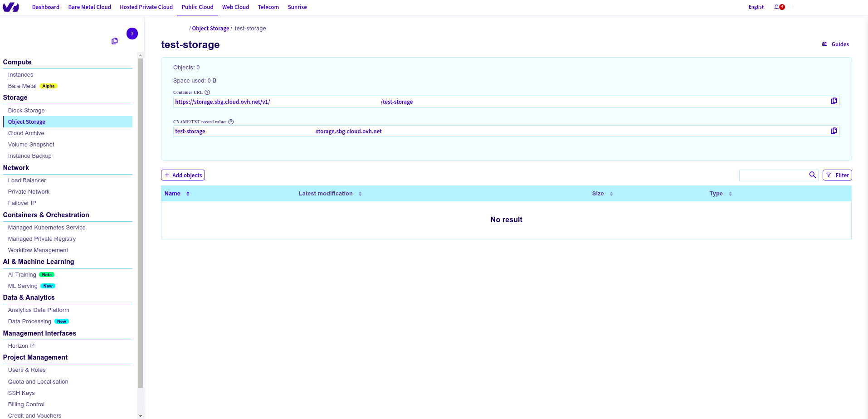The image size is (868, 419).
Task: Sort by Latest modification column
Action: pyautogui.click(x=330, y=194)
